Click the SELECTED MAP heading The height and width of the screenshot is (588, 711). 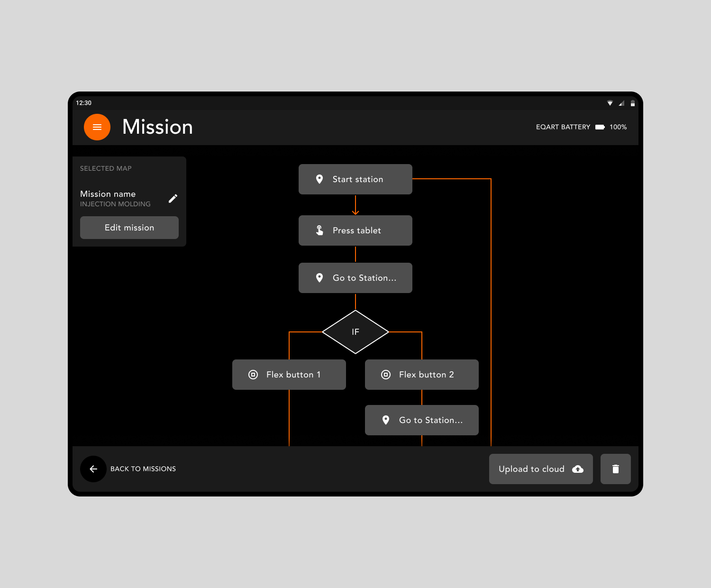106,168
